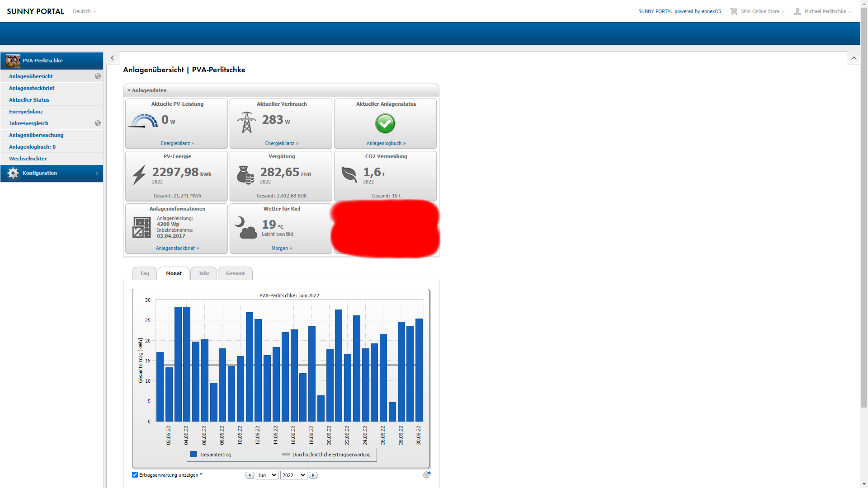The width and height of the screenshot is (868, 488).
Task: Uncheck Ertragserwartung anzeigen checkbox
Action: tap(135, 475)
